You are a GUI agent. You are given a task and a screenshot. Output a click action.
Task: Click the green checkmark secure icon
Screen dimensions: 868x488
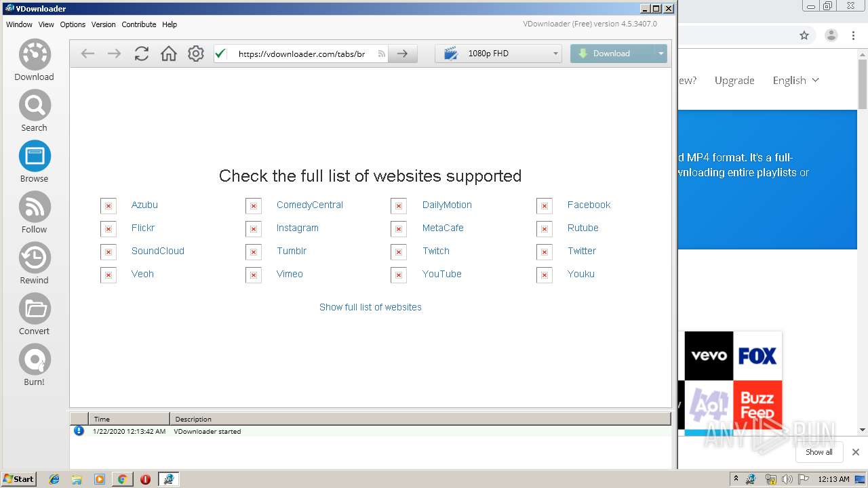click(x=220, y=54)
